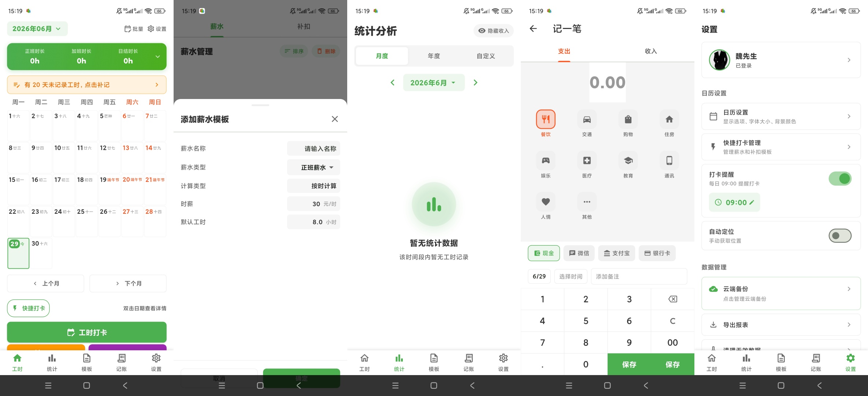
Task: Enable the 自动定位 switch
Action: (840, 236)
